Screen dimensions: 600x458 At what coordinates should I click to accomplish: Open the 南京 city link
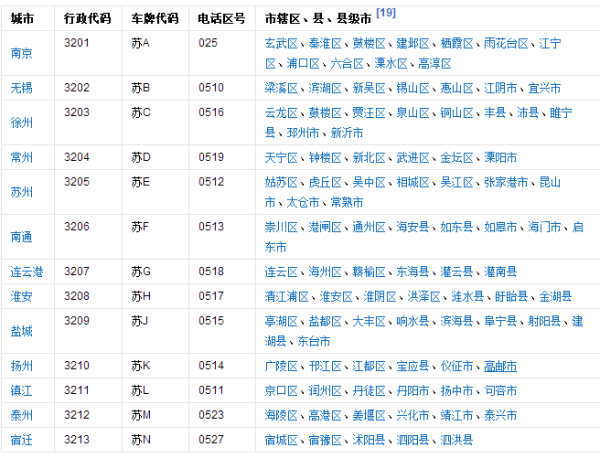pyautogui.click(x=21, y=53)
